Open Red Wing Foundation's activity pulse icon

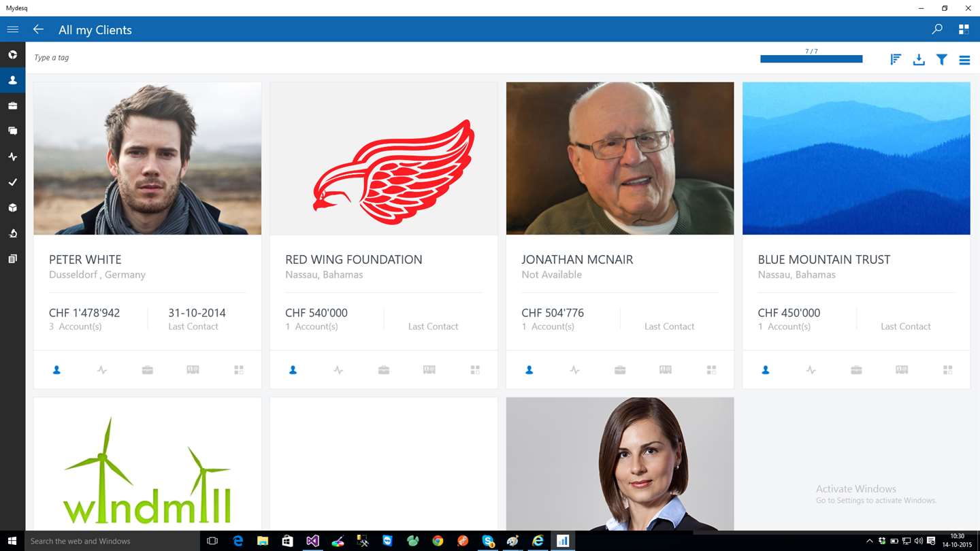(338, 370)
